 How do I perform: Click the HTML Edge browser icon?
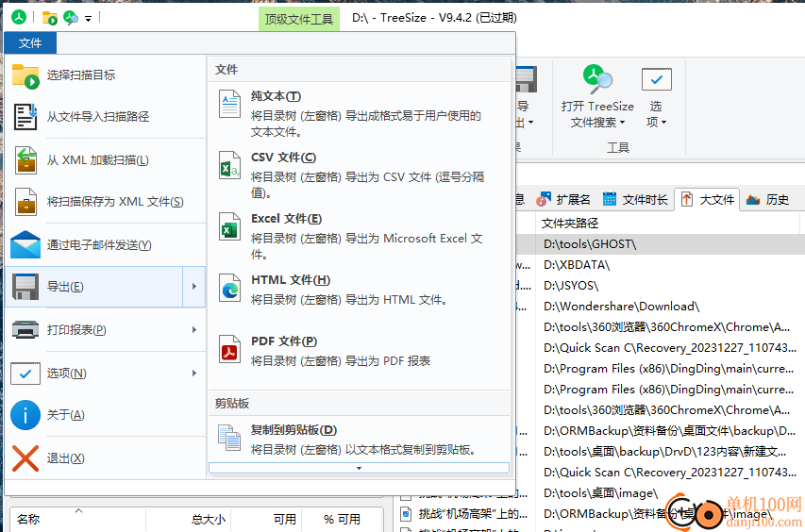(x=229, y=288)
